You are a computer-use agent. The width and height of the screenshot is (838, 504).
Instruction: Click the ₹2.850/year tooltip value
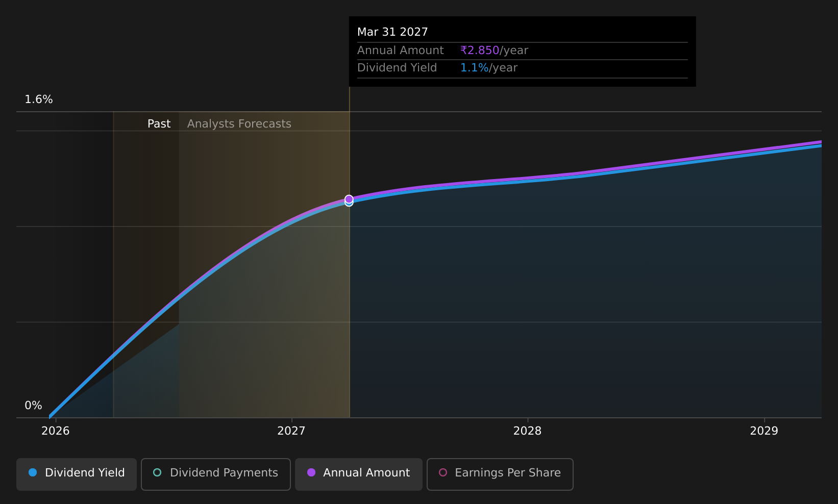[x=494, y=51]
